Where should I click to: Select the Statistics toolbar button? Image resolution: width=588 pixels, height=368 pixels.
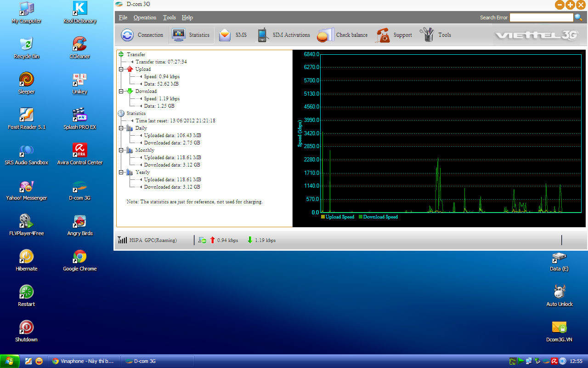[x=191, y=35]
